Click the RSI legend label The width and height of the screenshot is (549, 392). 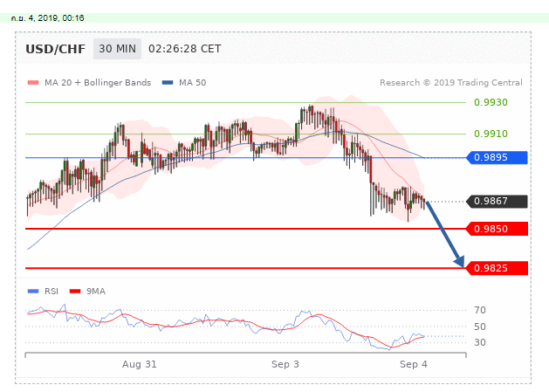[51, 291]
